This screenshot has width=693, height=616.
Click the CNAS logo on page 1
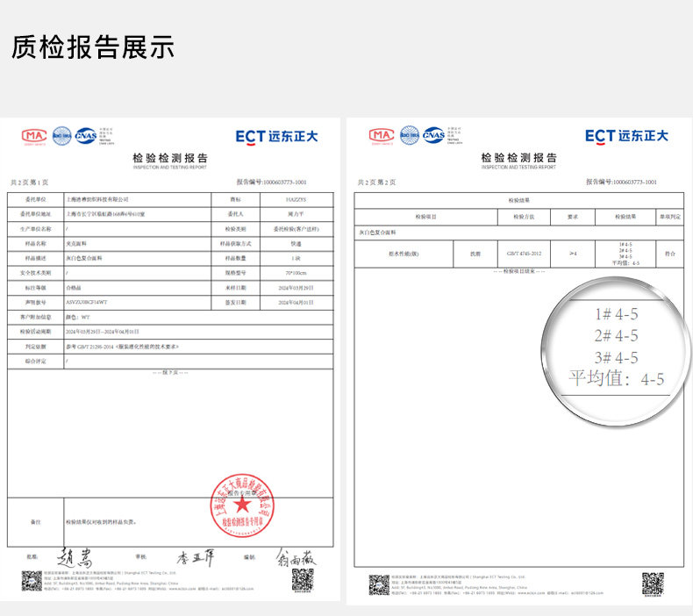(x=86, y=135)
